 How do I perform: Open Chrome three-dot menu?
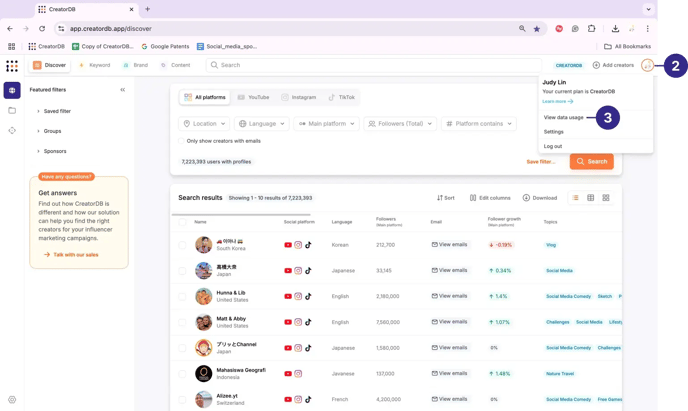tap(647, 29)
